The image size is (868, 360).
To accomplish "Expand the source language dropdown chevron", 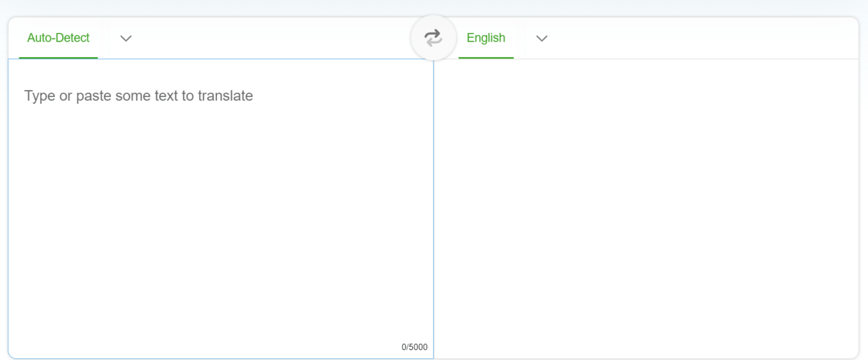I will point(126,38).
